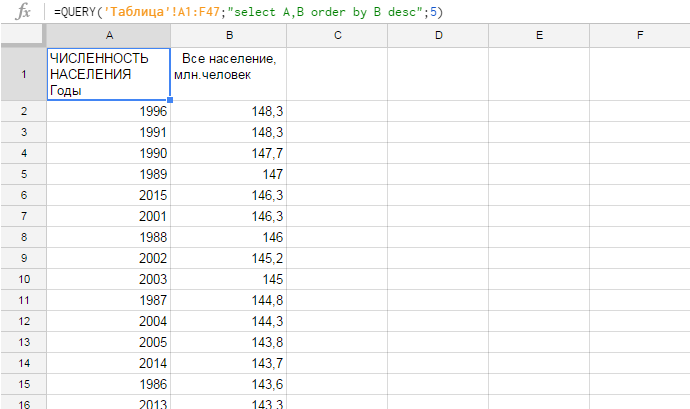The height and width of the screenshot is (409, 690).
Task: Select row 6 header
Action: (x=24, y=195)
